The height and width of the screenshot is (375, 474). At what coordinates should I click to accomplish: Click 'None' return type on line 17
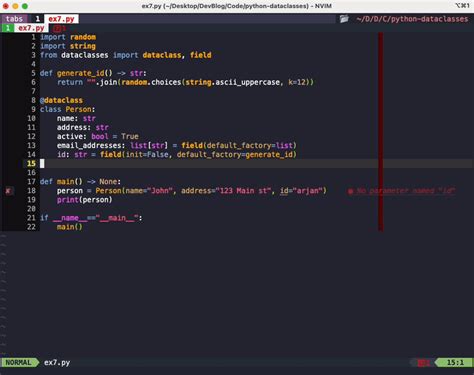click(x=108, y=182)
